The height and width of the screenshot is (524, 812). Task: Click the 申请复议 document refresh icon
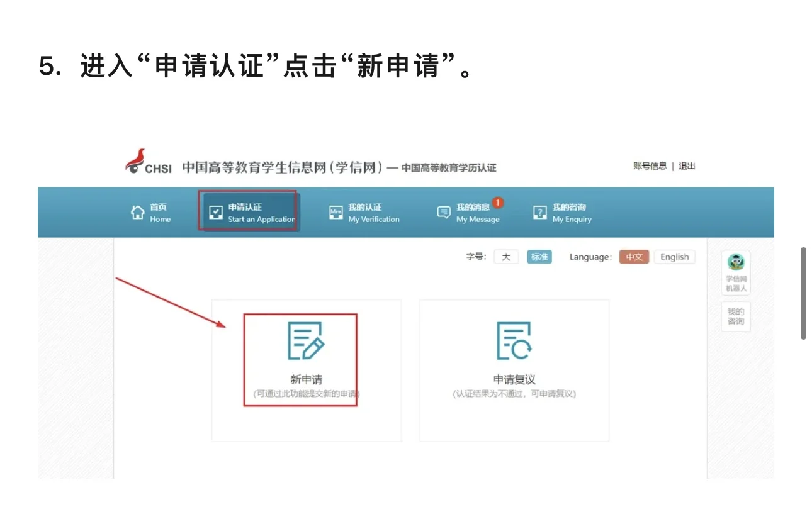(514, 341)
